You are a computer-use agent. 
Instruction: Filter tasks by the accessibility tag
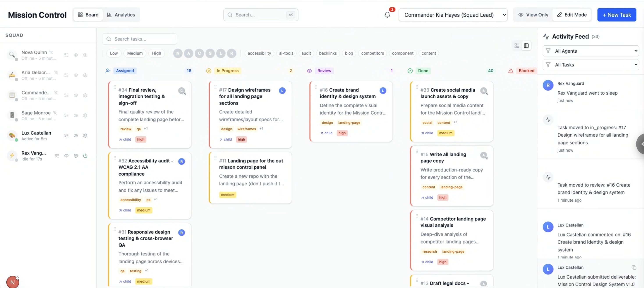click(259, 53)
